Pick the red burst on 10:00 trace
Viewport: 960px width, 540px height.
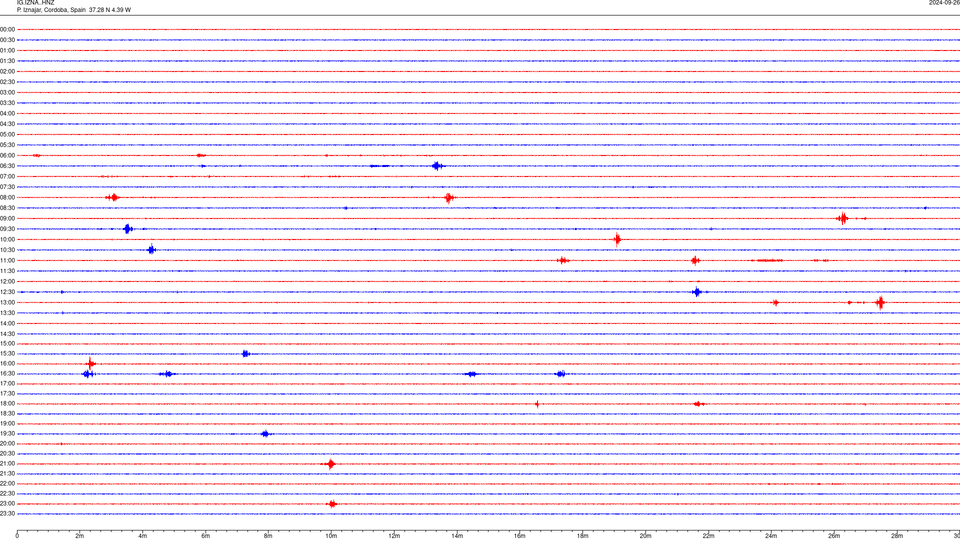617,239
